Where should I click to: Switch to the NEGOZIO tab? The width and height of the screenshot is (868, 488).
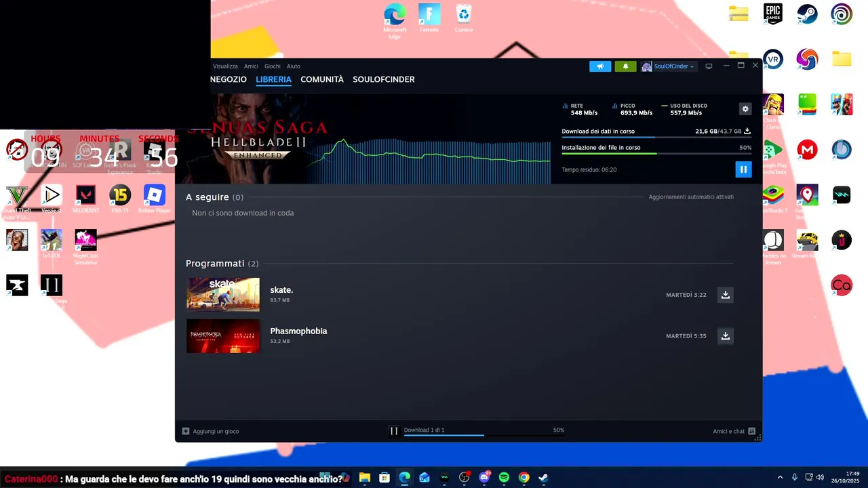click(229, 79)
